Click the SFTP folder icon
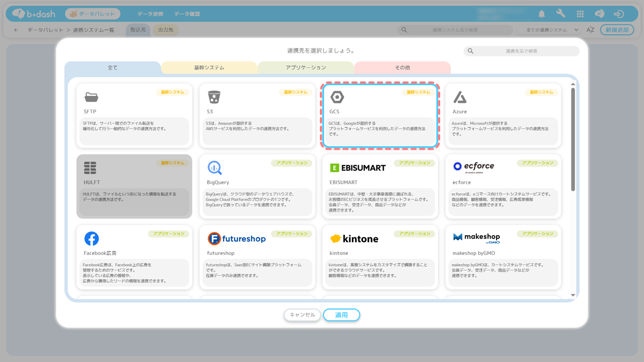This screenshot has width=644, height=362. click(92, 97)
